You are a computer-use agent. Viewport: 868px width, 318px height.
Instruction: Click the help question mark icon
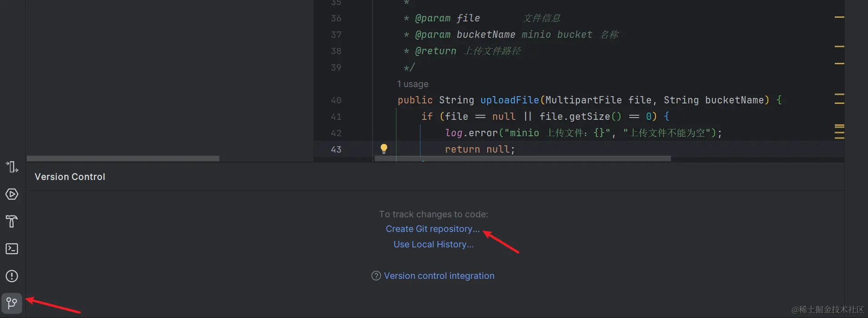376,276
